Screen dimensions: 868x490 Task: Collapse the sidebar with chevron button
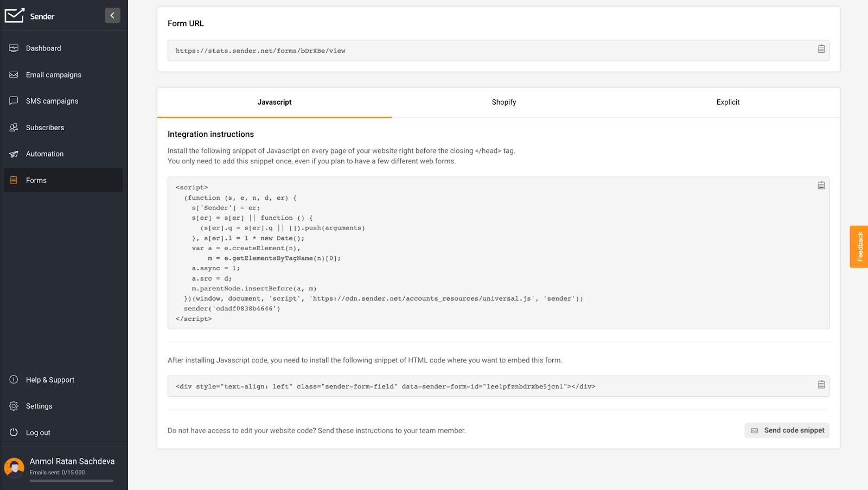(112, 15)
